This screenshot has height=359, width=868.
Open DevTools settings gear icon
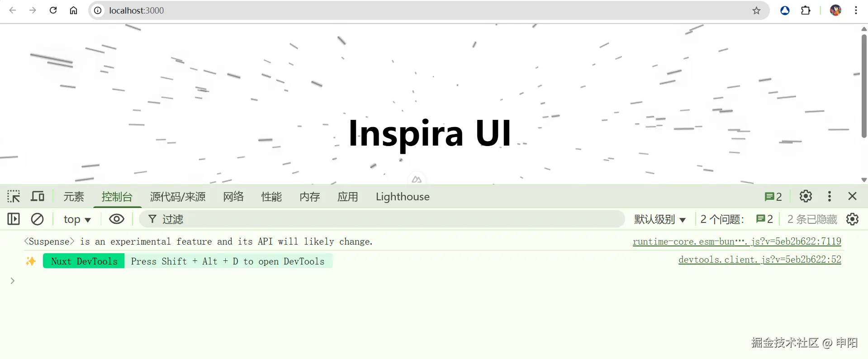tap(806, 196)
